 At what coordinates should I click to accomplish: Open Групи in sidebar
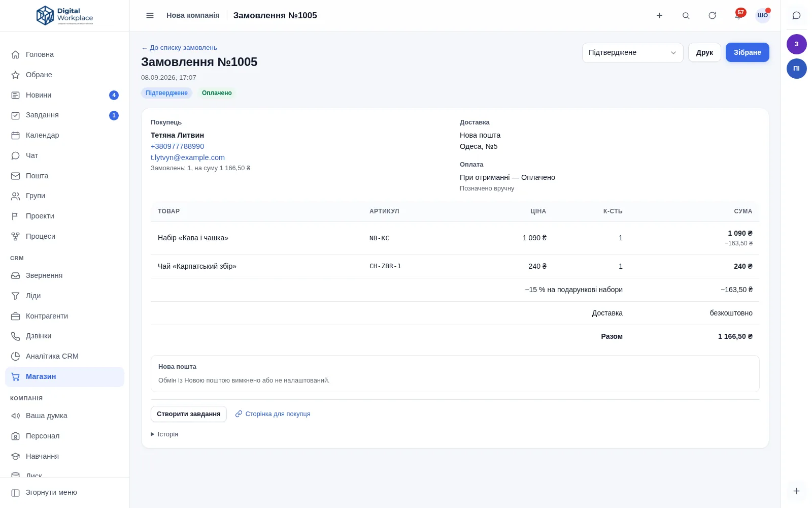tap(64, 196)
